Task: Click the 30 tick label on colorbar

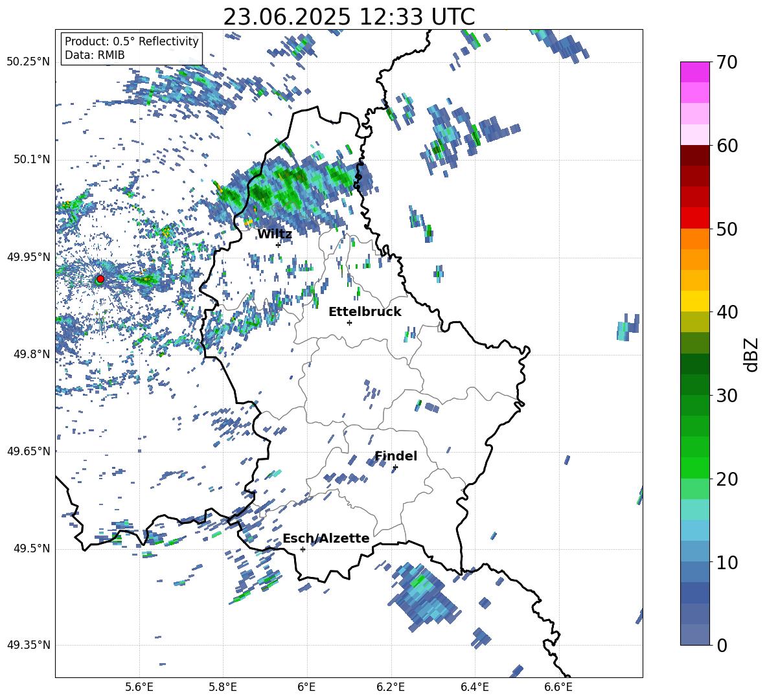Action: tap(727, 396)
